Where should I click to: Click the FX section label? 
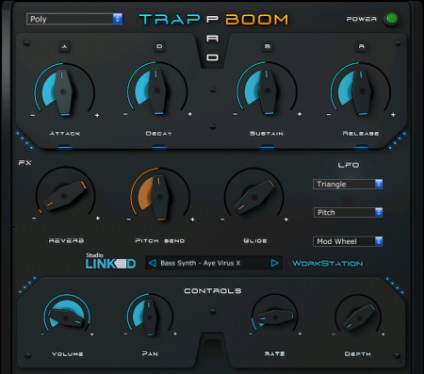25,163
